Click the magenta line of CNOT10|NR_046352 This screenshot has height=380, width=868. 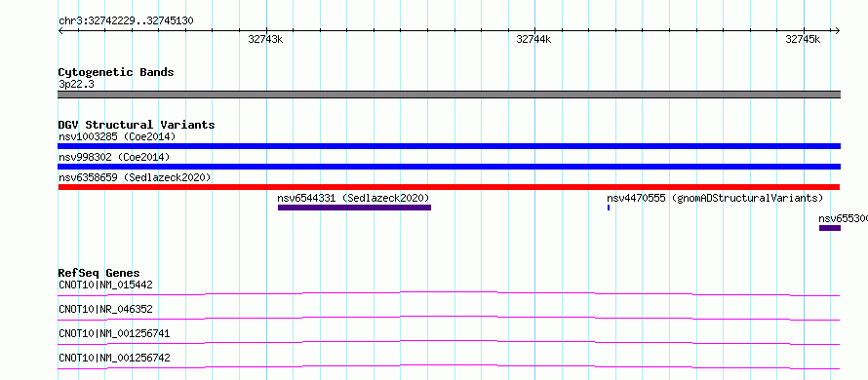point(449,318)
